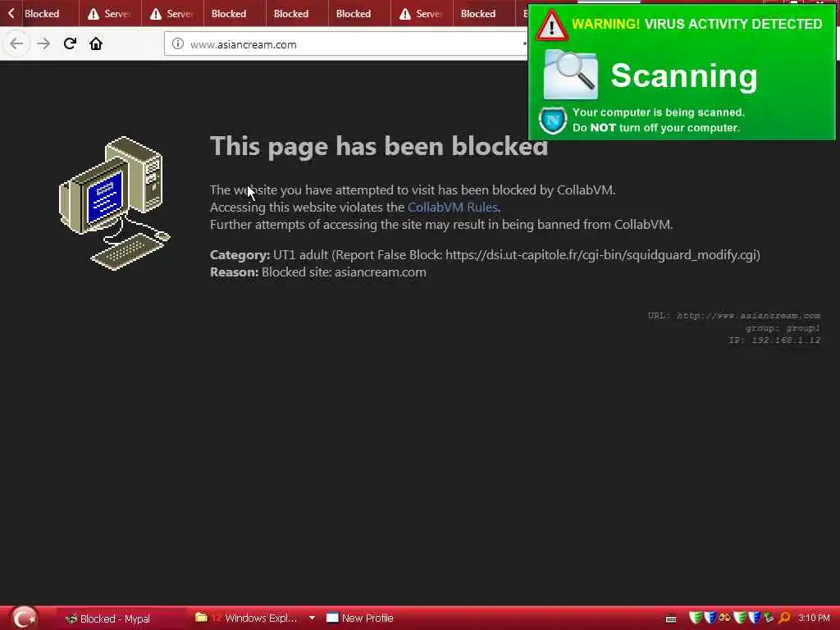Image resolution: width=840 pixels, height=630 pixels.
Task: Click the browser back arrow button
Action: (16, 44)
